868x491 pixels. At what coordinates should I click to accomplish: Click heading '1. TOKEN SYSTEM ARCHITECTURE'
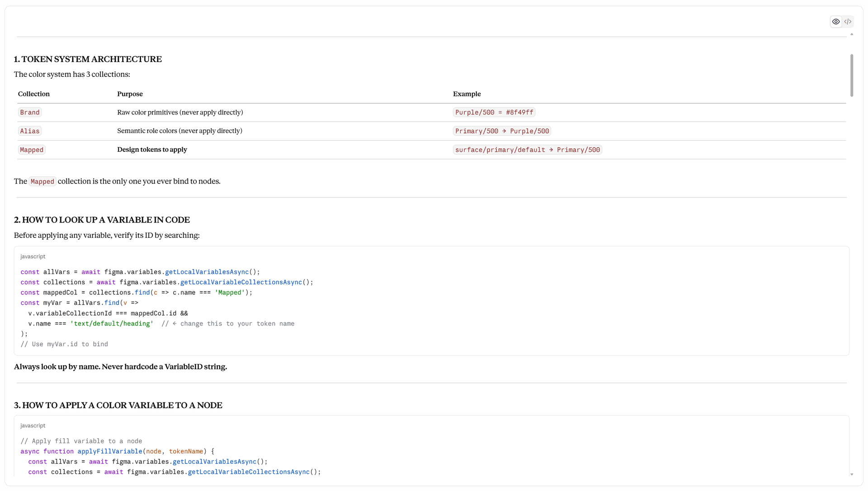[88, 59]
